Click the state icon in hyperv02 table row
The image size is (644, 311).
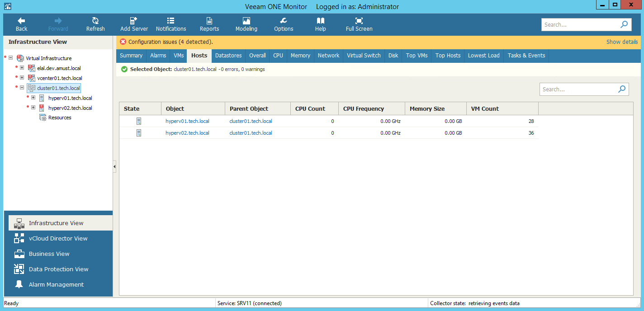click(x=139, y=133)
